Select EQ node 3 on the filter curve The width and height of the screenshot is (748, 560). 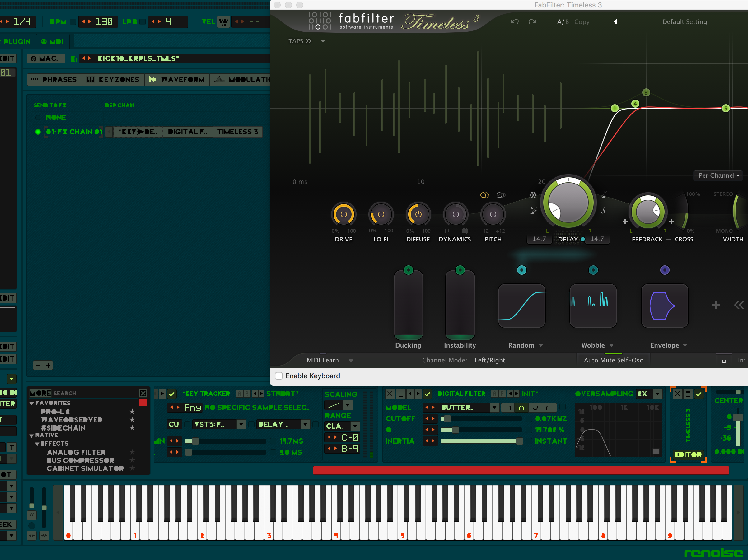click(x=646, y=93)
